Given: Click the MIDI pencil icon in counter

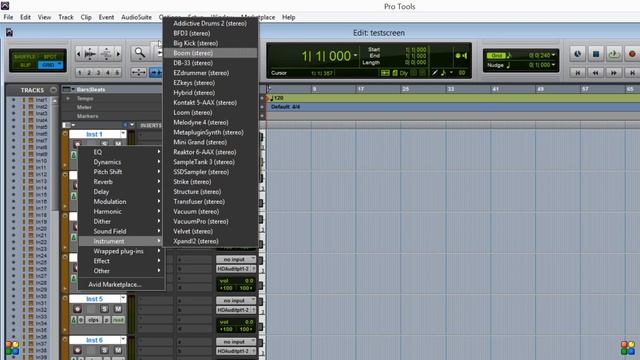Looking at the screenshot, I should click(435, 73).
